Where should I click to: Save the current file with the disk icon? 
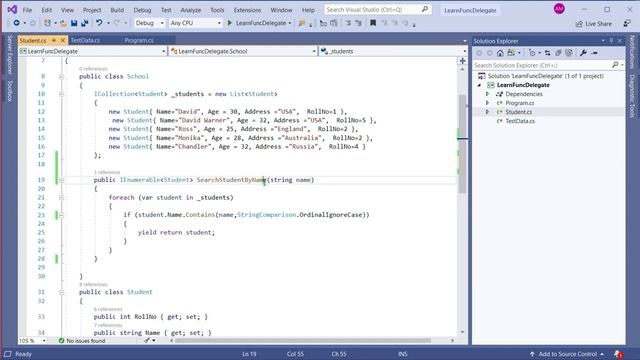pyautogui.click(x=74, y=23)
